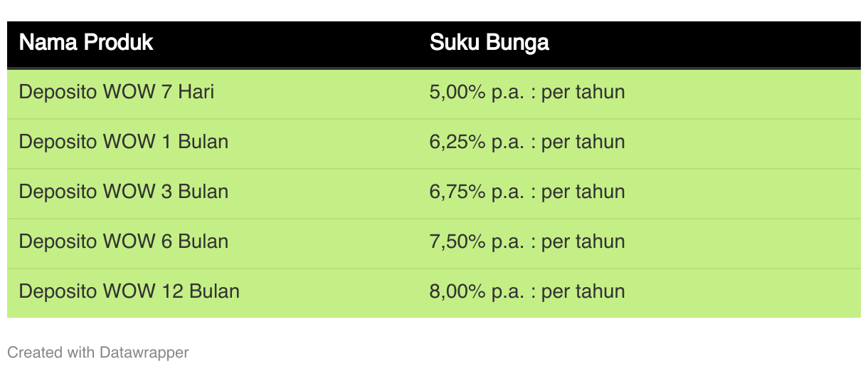The height and width of the screenshot is (369, 868).
Task: Click the word Datawrapper in footer
Action: (144, 352)
